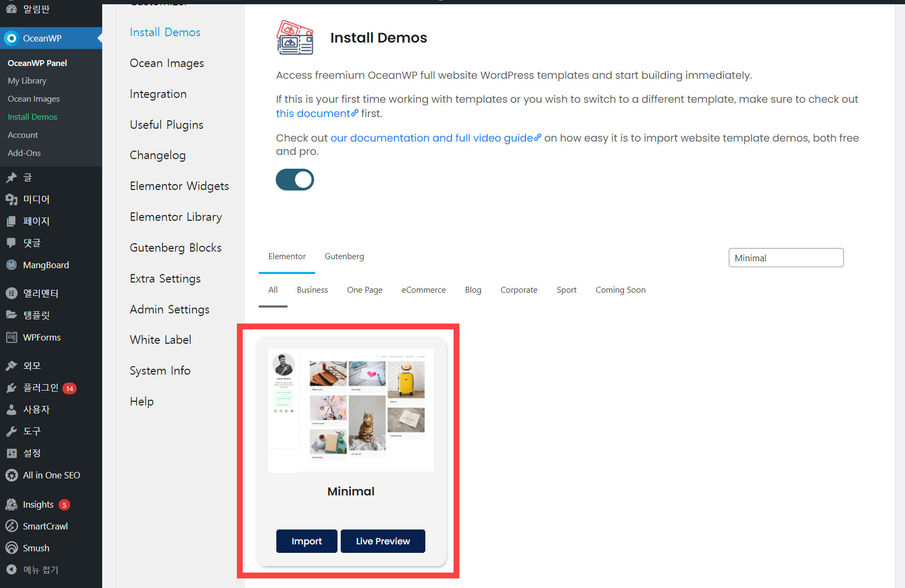Open Elementor Library in the panel menu

[176, 217]
